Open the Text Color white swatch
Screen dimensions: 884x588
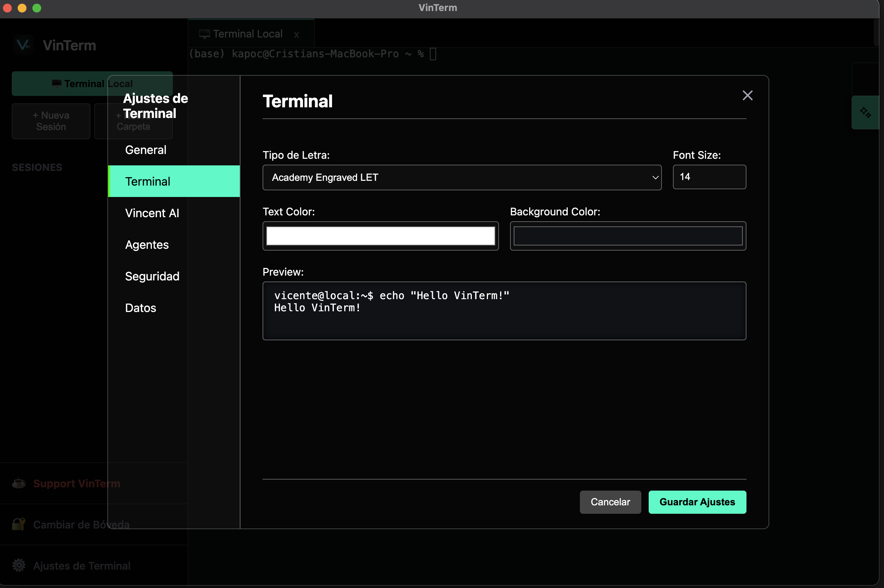pos(381,236)
